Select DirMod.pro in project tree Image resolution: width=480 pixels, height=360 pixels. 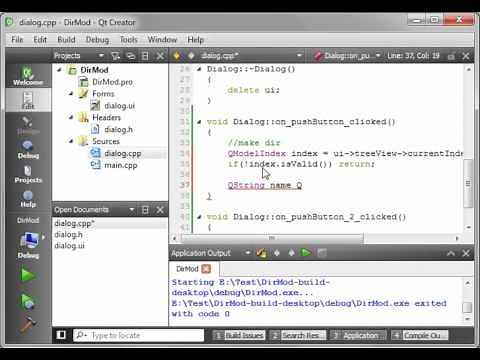pyautogui.click(x=112, y=82)
